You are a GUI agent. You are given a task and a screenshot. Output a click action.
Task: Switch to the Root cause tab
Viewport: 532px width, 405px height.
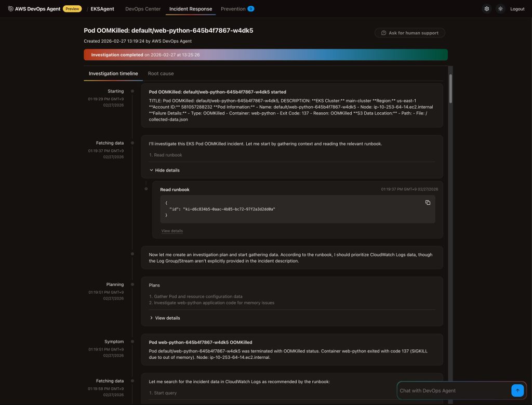coord(161,74)
